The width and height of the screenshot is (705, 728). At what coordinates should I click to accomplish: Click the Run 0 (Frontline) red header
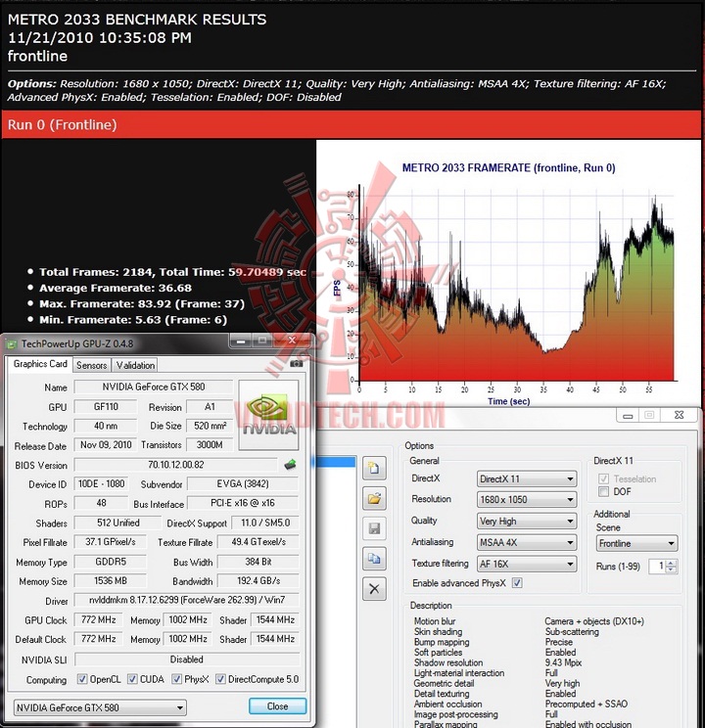click(x=352, y=124)
